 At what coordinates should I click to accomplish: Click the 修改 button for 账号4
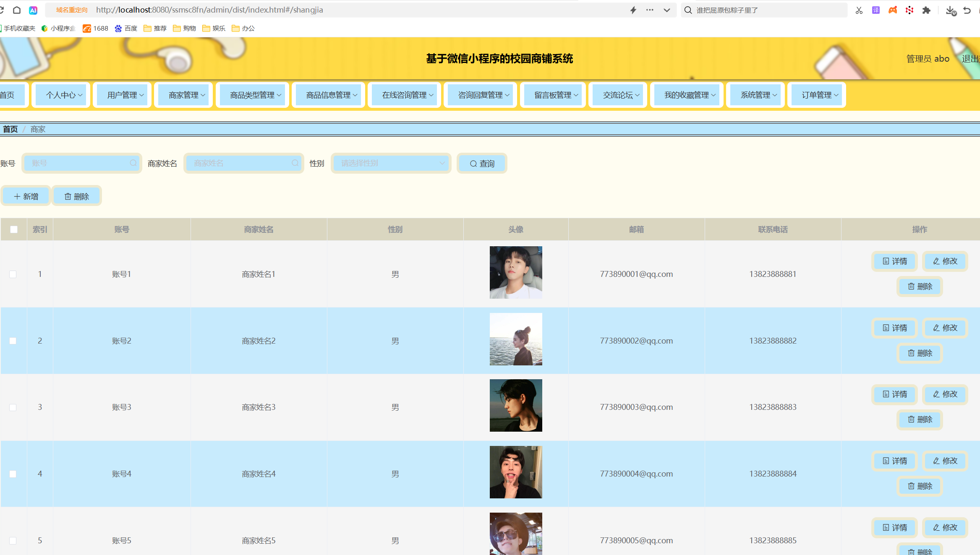click(945, 461)
